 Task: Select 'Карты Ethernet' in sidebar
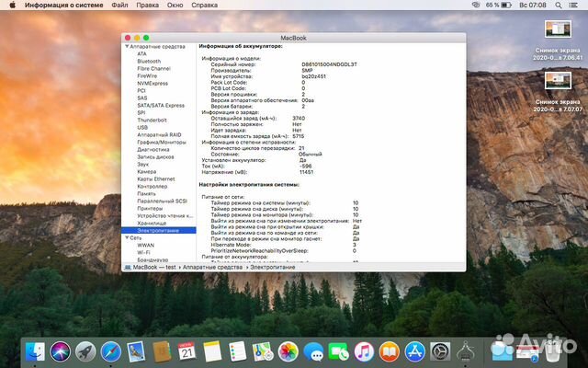point(156,179)
